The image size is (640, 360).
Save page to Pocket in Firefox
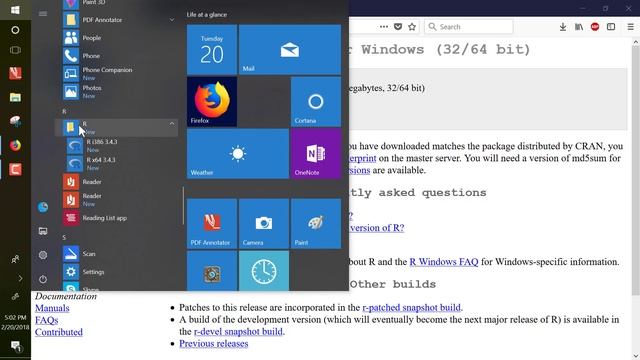point(398,27)
